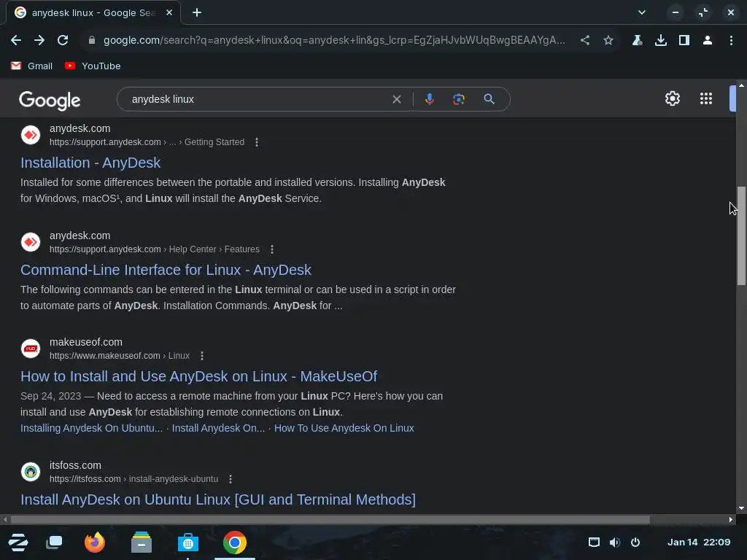The height and width of the screenshot is (560, 747).
Task: Click the address bar URL
Action: 334,41
